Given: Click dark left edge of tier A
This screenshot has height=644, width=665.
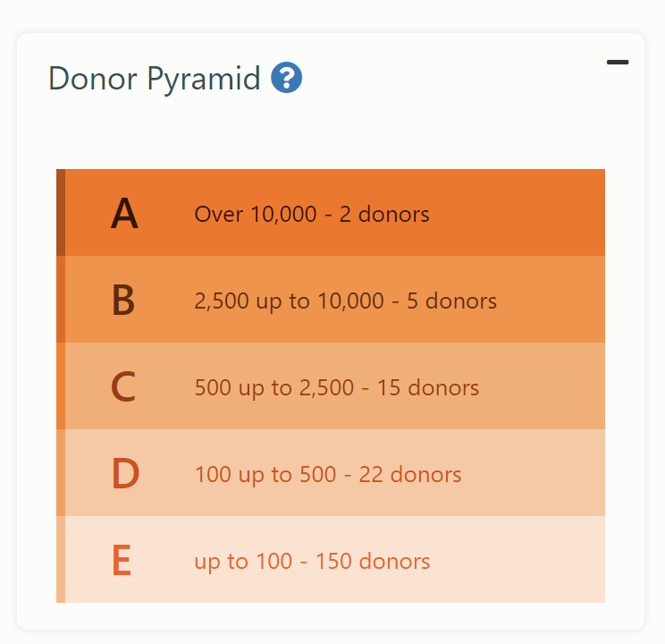Looking at the screenshot, I should pyautogui.click(x=61, y=212).
